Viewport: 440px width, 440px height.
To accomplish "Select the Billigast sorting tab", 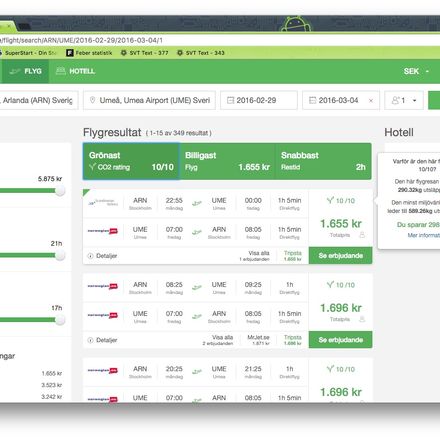I will pyautogui.click(x=227, y=161).
